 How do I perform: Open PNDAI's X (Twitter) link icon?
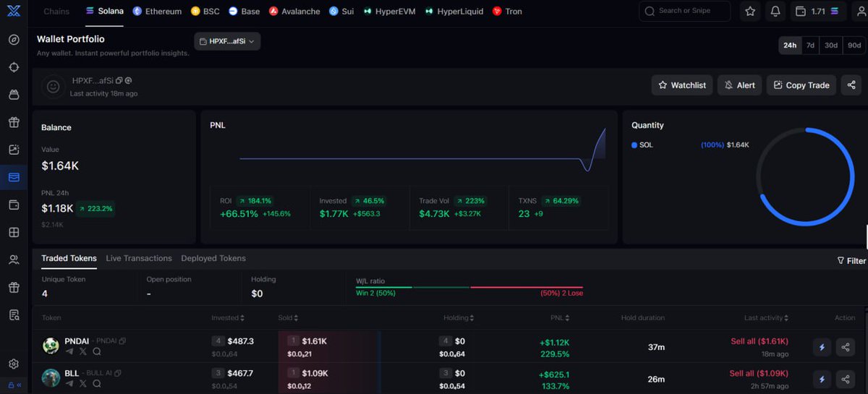tap(83, 351)
